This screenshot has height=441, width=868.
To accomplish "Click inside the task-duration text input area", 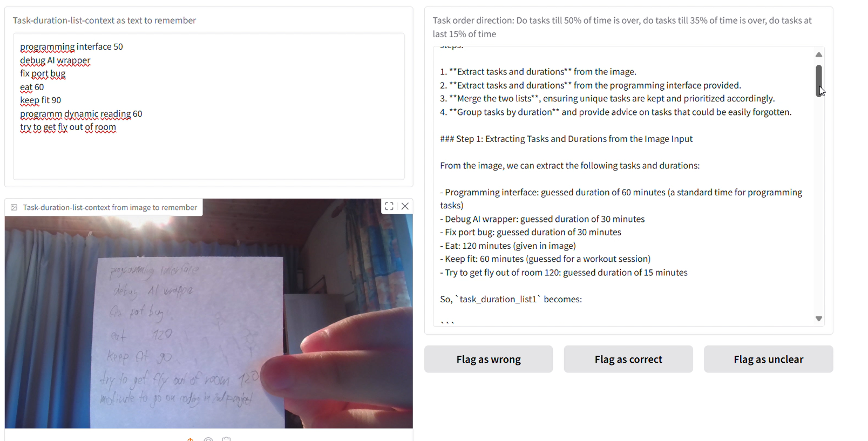I will 208,106.
